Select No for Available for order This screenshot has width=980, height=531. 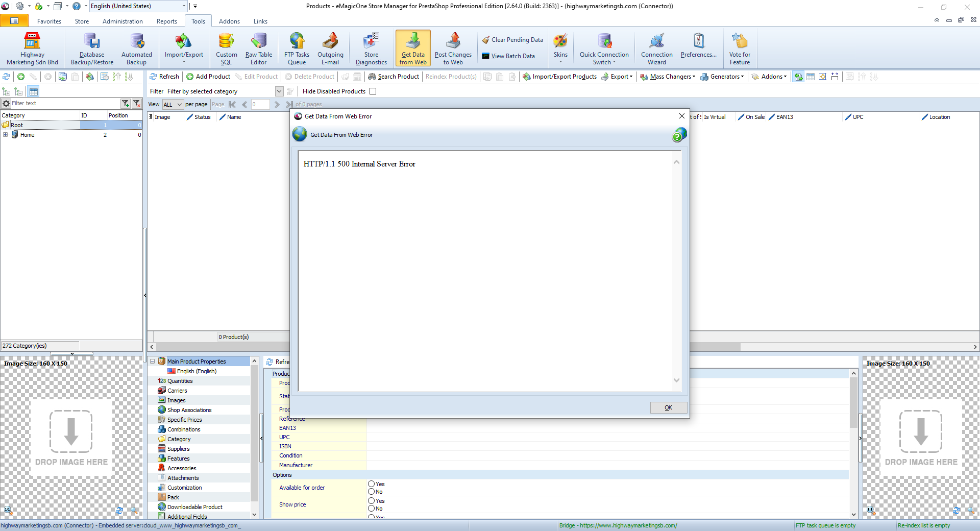[x=371, y=492]
